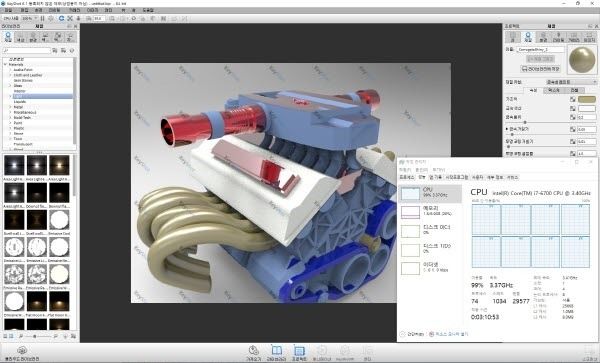The width and height of the screenshot is (600, 363).
Task: Click the beige base color swatch
Action: [587, 99]
